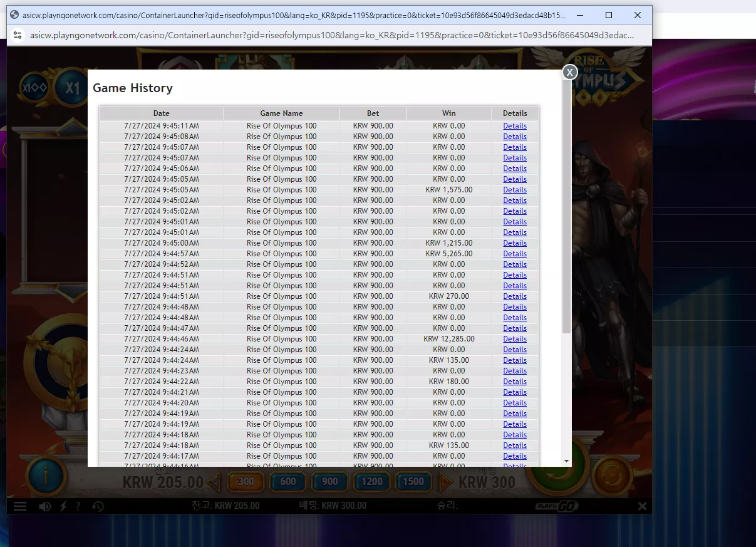Open help question mark icon
This screenshot has width=756, height=547.
coord(78,506)
